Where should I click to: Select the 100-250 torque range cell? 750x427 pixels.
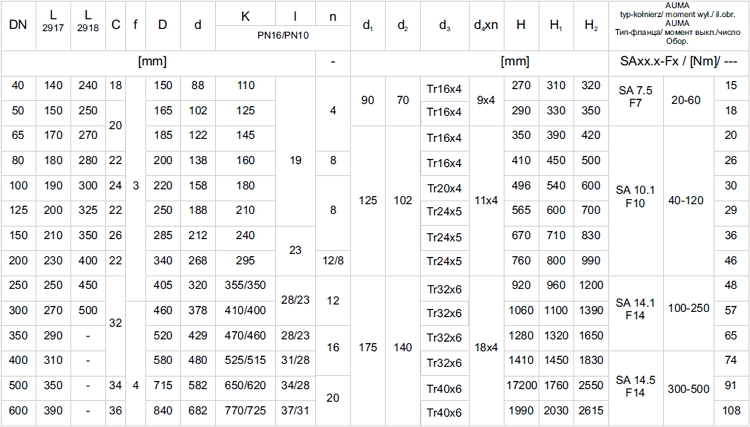(x=686, y=312)
